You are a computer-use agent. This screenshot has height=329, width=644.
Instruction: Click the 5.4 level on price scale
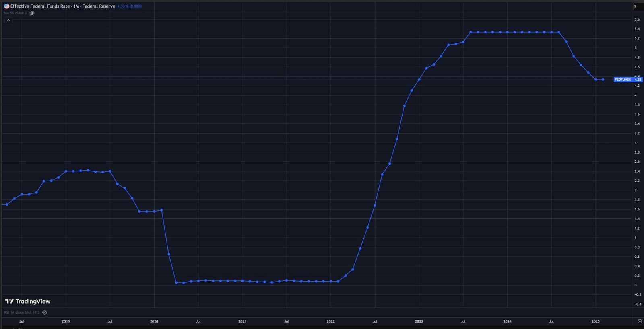point(637,29)
